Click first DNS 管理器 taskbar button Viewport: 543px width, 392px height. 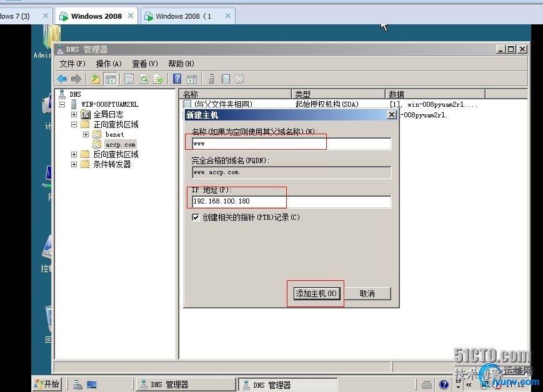coord(186,385)
